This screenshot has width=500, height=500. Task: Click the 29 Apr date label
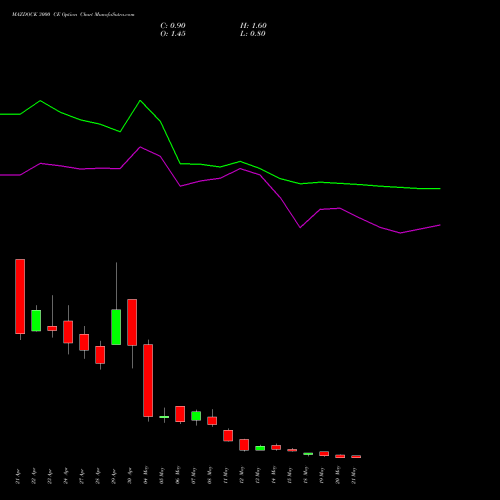[x=114, y=476]
